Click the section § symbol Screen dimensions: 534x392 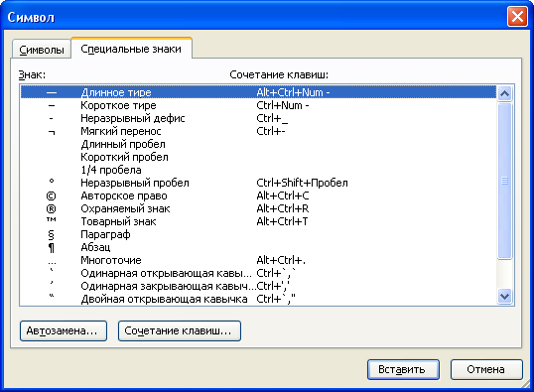click(x=51, y=235)
